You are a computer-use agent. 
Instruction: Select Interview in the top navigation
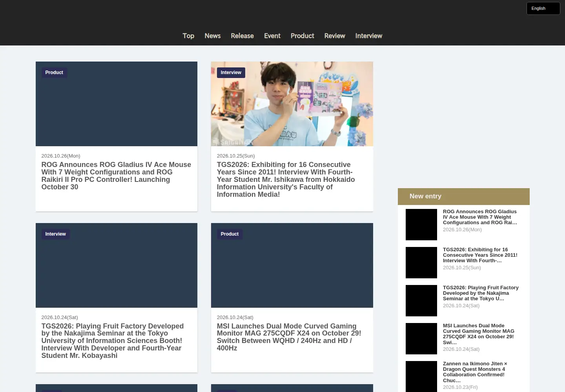369,36
